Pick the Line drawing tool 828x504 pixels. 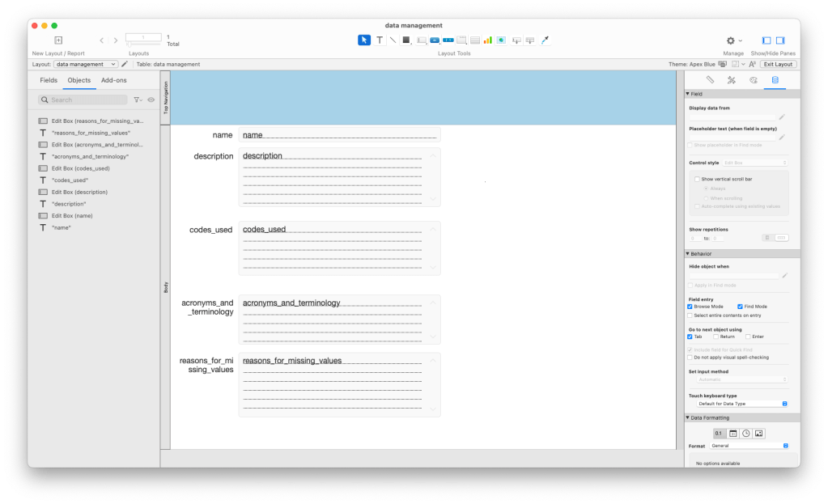[x=393, y=40]
